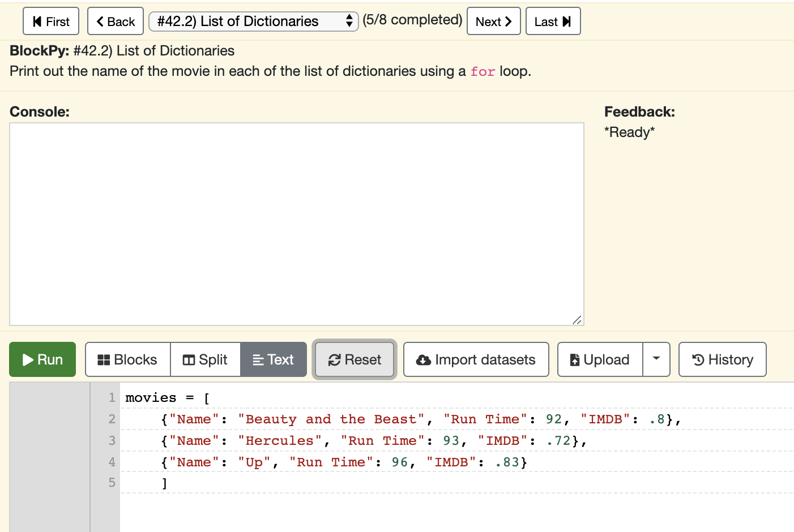Click the *Ready* feedback text
Screen dimensions: 794x532
(629, 132)
